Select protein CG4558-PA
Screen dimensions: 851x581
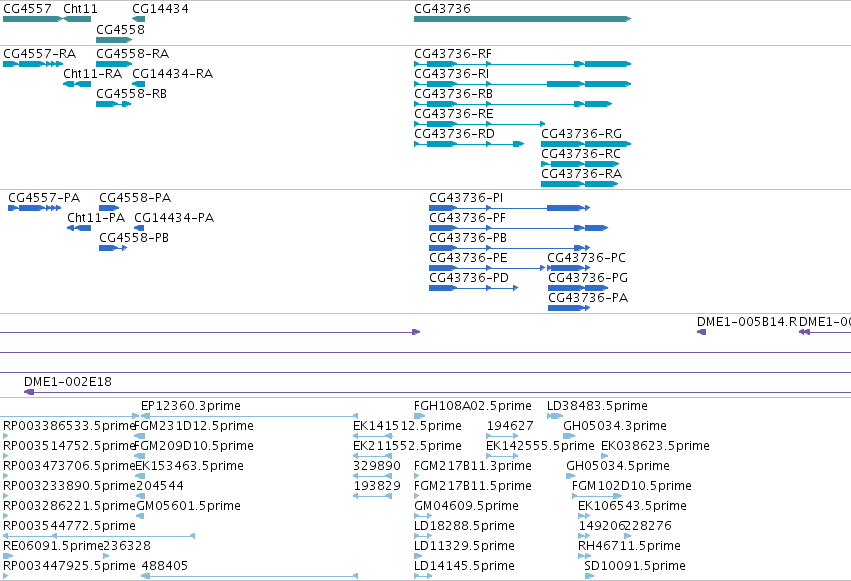(109, 208)
